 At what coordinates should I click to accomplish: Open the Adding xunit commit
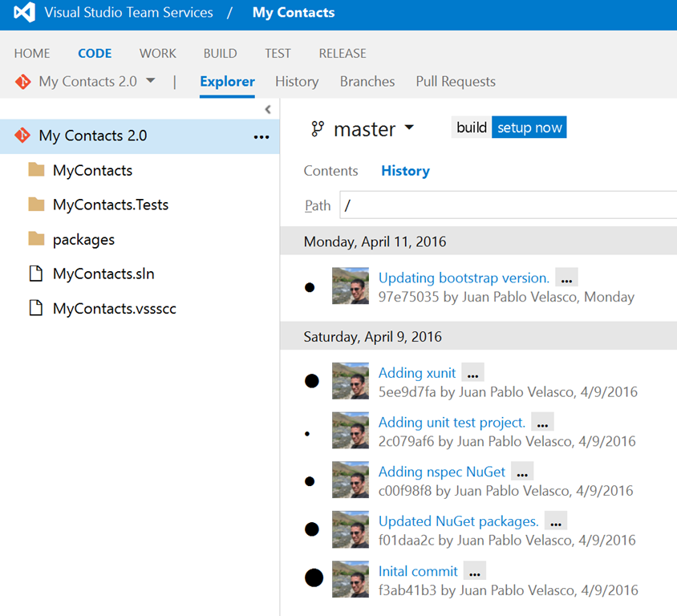pyautogui.click(x=417, y=373)
